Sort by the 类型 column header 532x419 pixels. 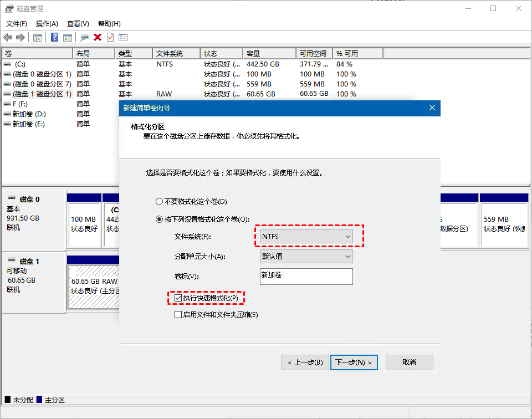click(x=134, y=54)
